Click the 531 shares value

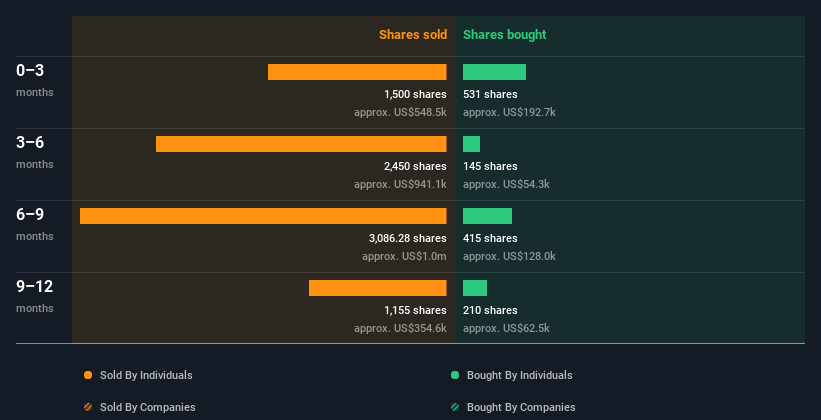(490, 94)
